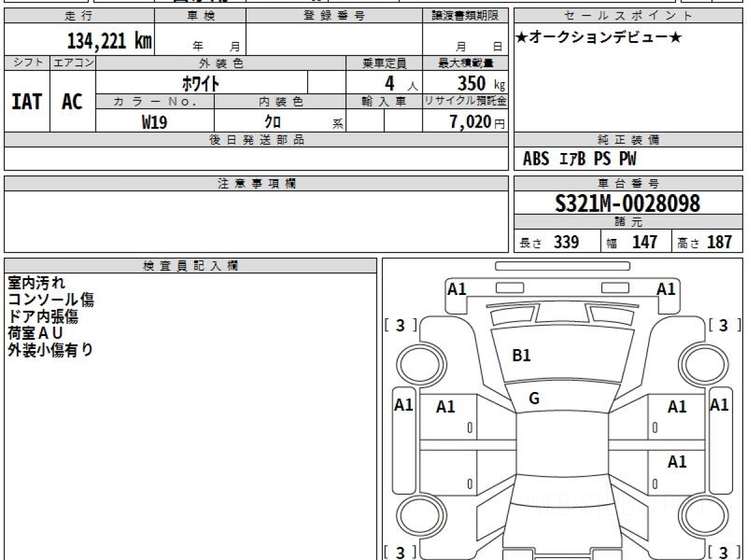Select the inspector note 荷室AU
747x560 pixels.
click(35, 333)
